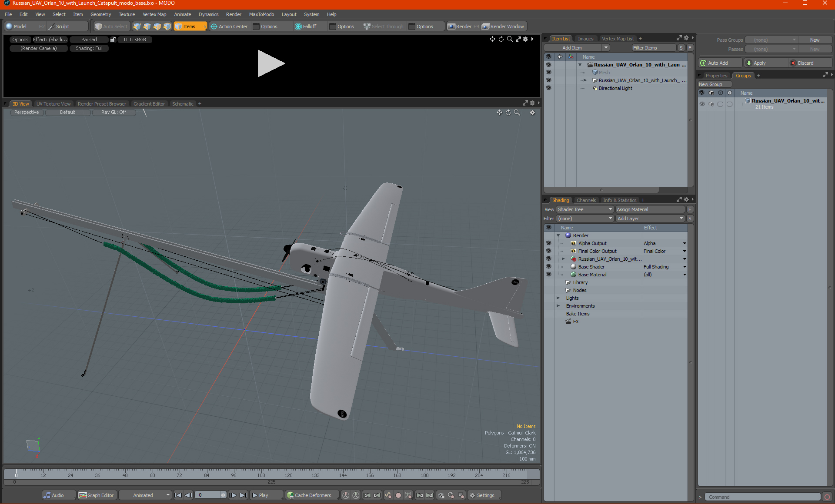This screenshot has height=504, width=835.
Task: Toggle visibility of Alpha Output
Action: click(x=548, y=243)
